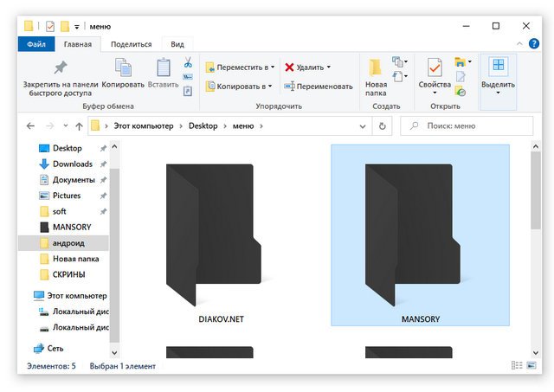
Task: Open 'Новая папка' in navigation pane
Action: [75, 259]
